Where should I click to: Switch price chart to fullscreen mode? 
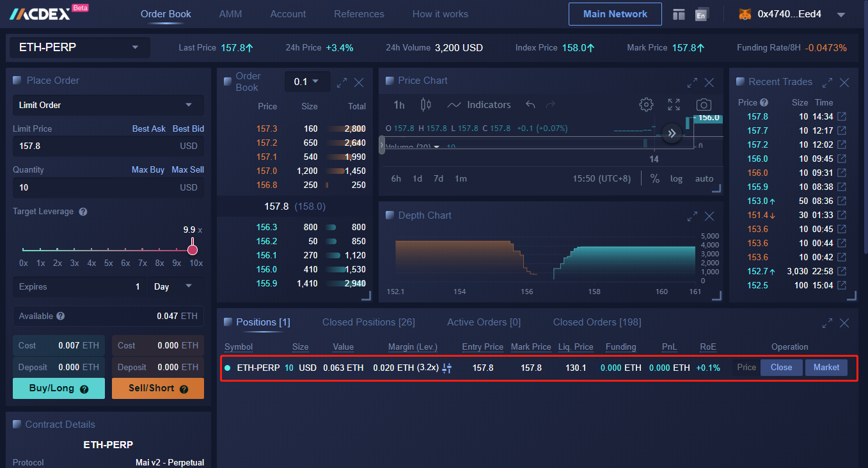(x=674, y=105)
